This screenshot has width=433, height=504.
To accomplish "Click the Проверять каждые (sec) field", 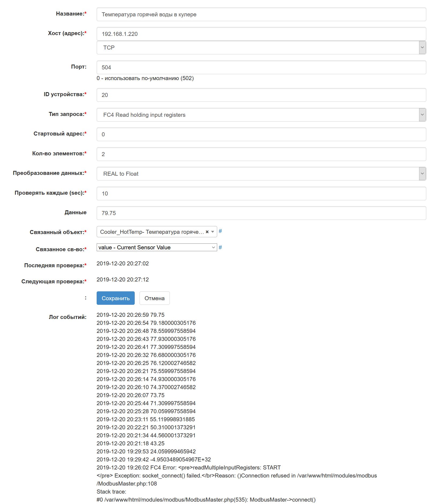I will (261, 194).
